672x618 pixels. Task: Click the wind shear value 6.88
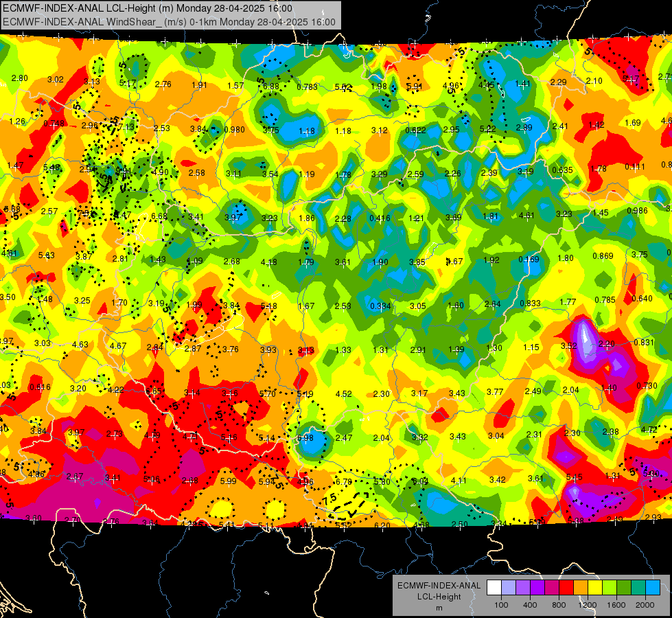[x=271, y=87]
